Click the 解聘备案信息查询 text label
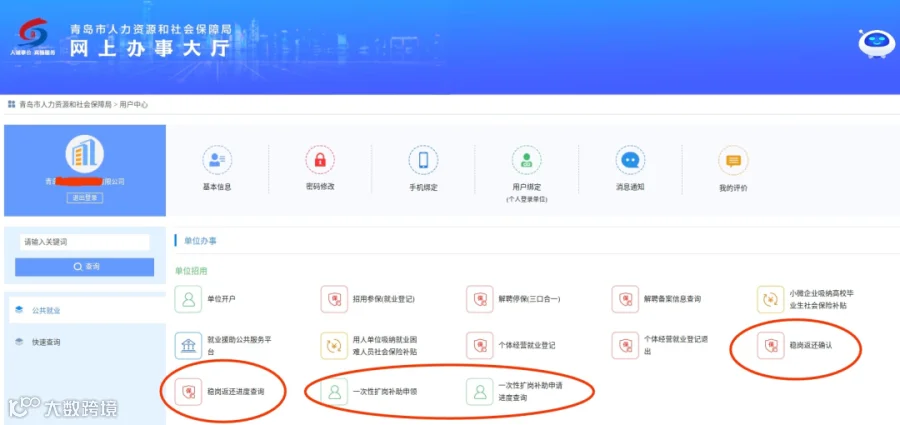This screenshot has height=425, width=900. (x=672, y=299)
